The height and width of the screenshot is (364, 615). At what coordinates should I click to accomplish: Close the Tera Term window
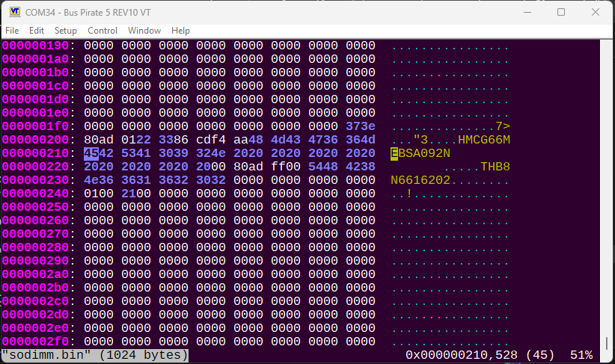pos(596,13)
